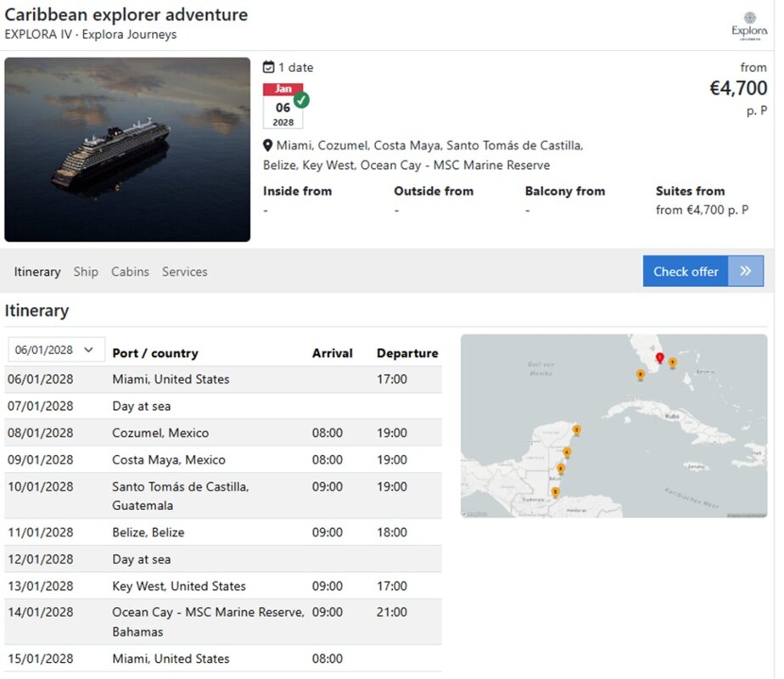
Task: Click the 'Day at sea' row on 12/01/2028
Action: point(223,559)
